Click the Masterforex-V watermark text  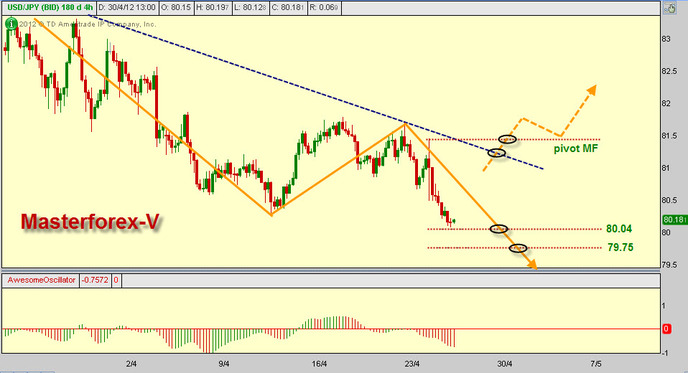click(90, 222)
